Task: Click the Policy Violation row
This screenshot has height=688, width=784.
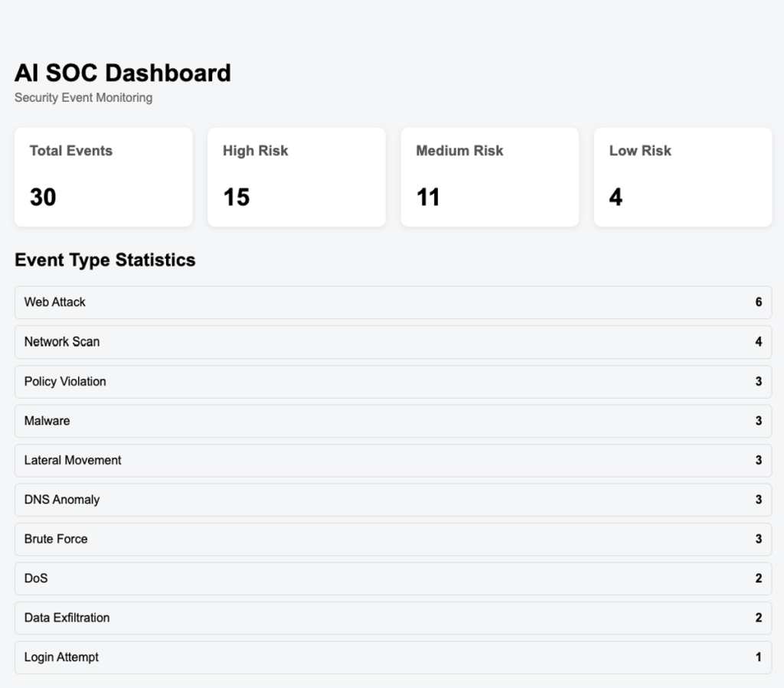Action: [x=393, y=382]
